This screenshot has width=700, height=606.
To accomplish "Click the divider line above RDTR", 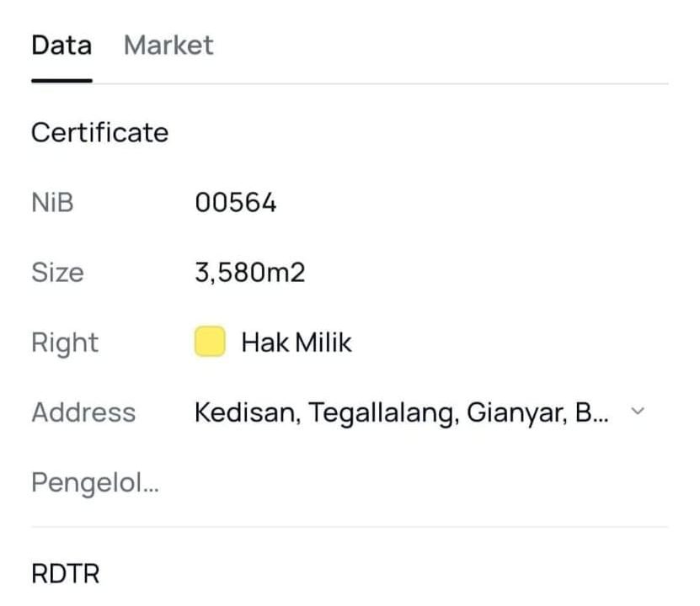I will coord(350,528).
